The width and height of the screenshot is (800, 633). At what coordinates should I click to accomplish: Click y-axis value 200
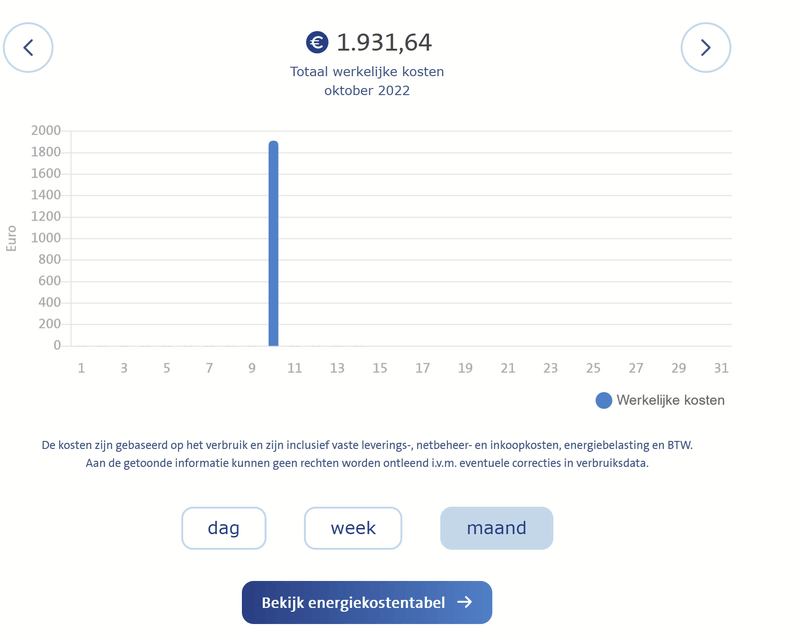click(49, 324)
